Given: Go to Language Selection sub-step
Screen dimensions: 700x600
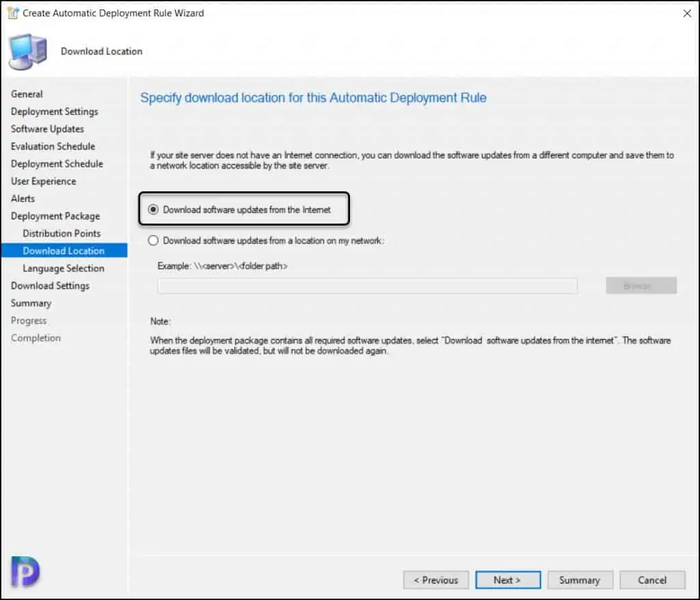Looking at the screenshot, I should click(64, 269).
